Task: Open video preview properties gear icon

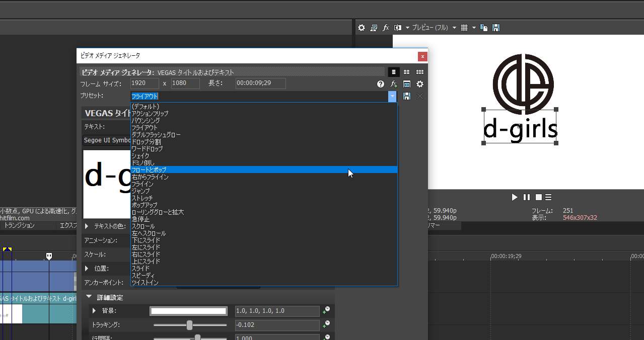Action: (x=362, y=28)
